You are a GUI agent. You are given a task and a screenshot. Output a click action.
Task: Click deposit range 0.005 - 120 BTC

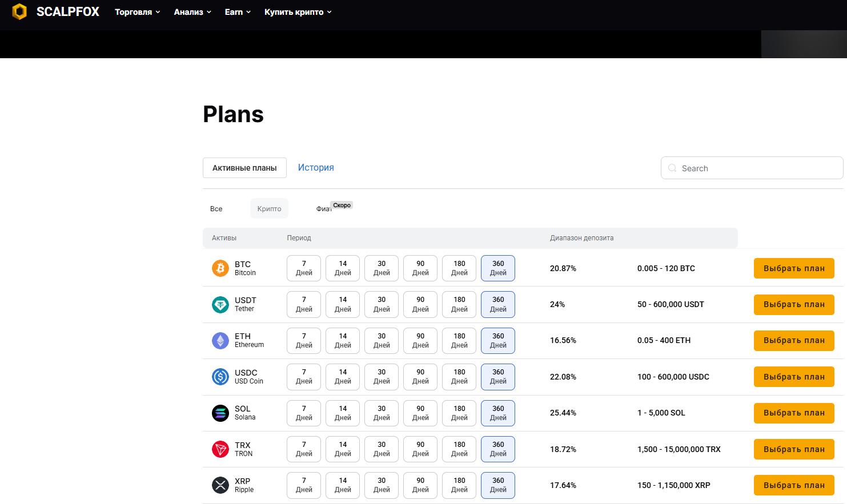tap(666, 268)
